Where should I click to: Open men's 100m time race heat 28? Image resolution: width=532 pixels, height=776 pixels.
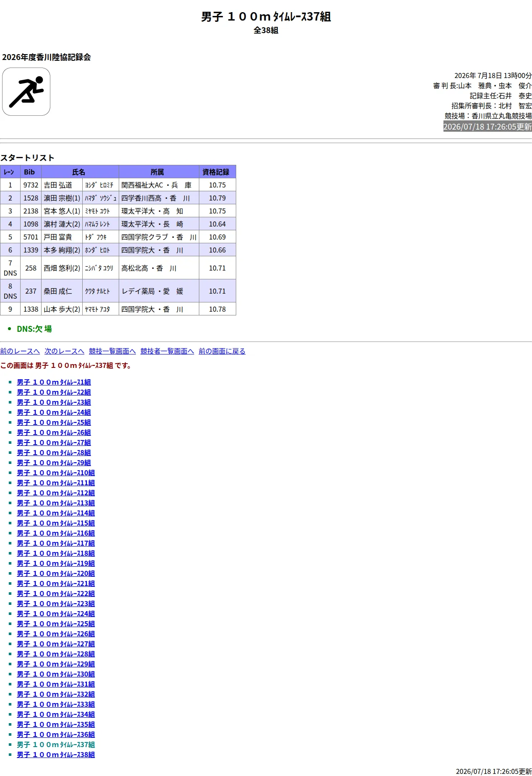[56, 654]
